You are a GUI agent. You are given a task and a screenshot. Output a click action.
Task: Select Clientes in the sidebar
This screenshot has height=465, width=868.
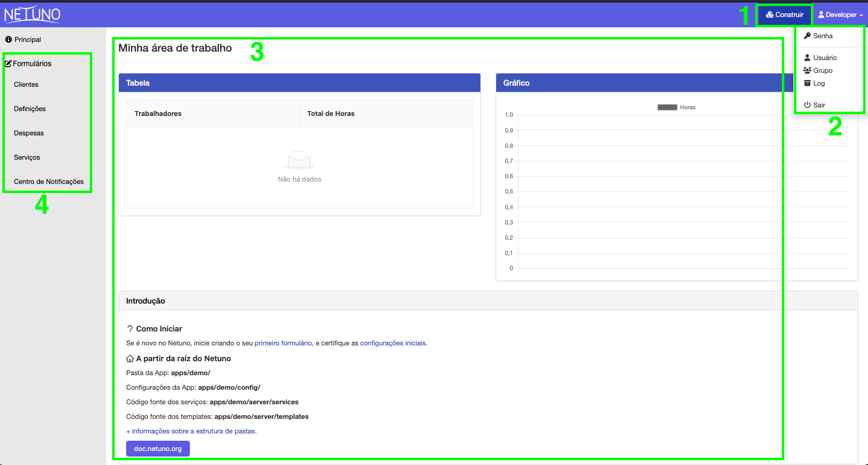coord(26,84)
